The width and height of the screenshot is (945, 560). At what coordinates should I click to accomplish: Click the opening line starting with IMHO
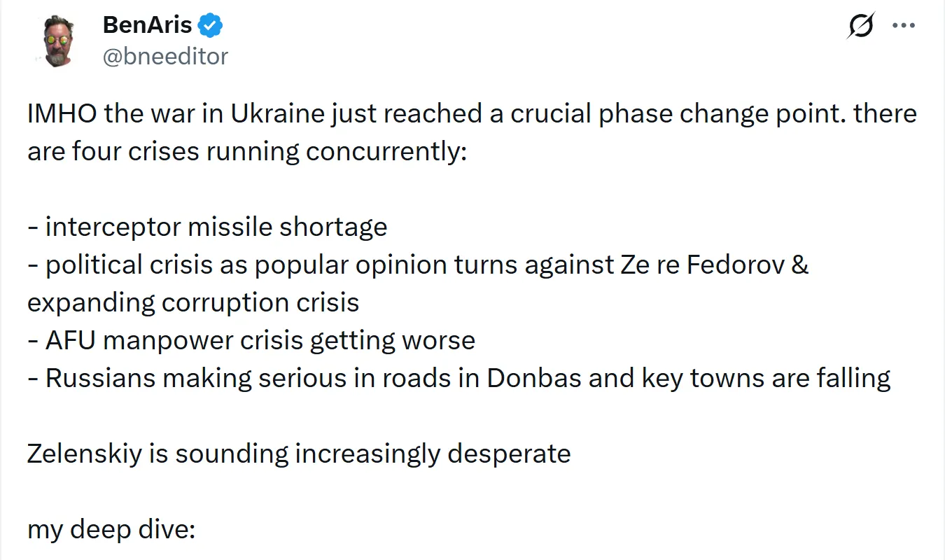point(472,113)
